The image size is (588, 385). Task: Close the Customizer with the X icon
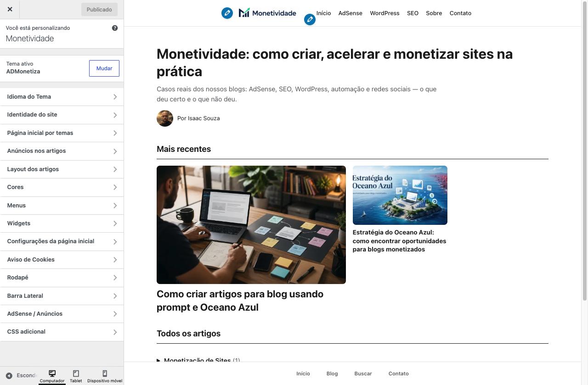[x=10, y=9]
